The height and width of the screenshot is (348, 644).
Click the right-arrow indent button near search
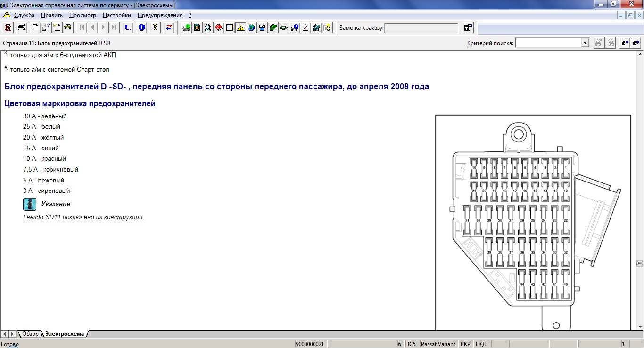point(635,43)
